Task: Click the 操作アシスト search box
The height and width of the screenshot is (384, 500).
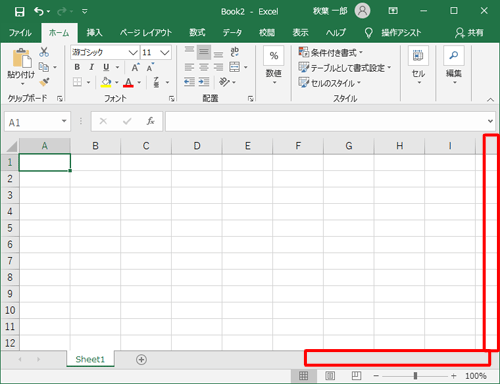Action: (x=393, y=33)
